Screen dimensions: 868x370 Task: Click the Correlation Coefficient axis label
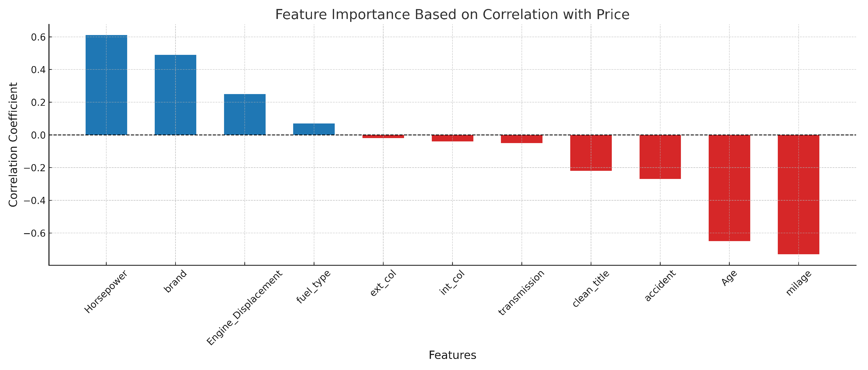coord(13,145)
